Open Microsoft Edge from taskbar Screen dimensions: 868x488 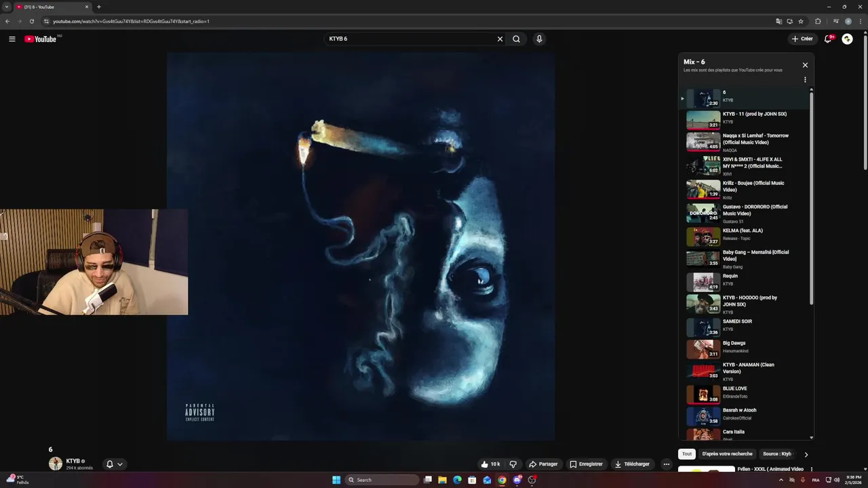(457, 480)
